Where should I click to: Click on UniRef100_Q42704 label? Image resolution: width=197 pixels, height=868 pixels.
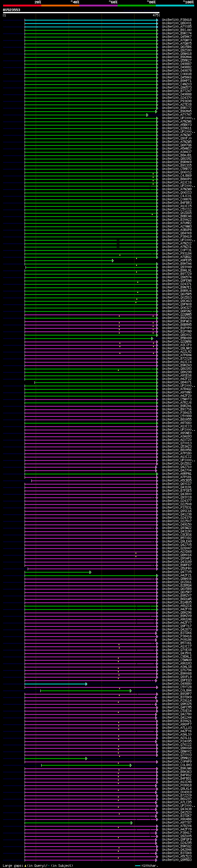tap(177, 470)
